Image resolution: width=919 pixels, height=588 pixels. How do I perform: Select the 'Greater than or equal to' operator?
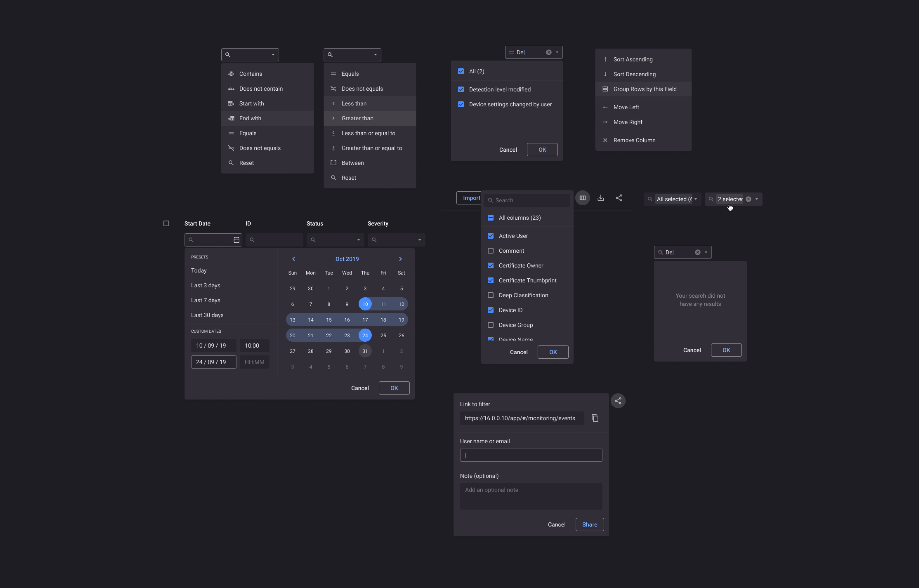pos(371,148)
